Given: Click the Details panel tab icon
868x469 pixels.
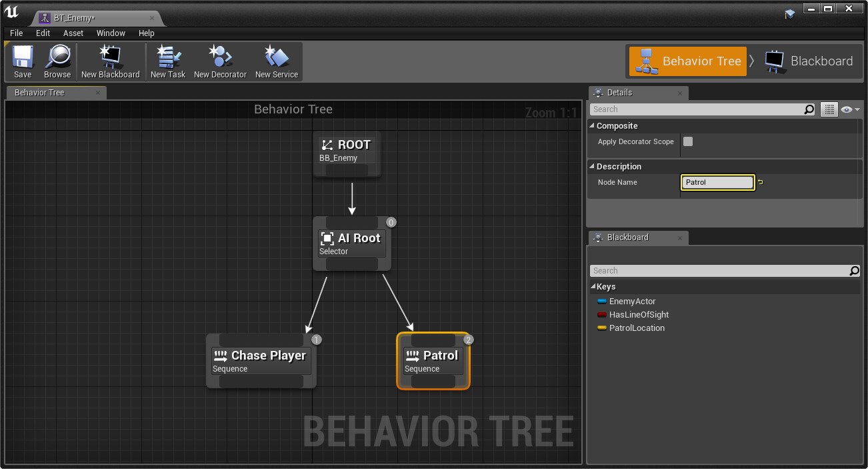Looking at the screenshot, I should 599,93.
